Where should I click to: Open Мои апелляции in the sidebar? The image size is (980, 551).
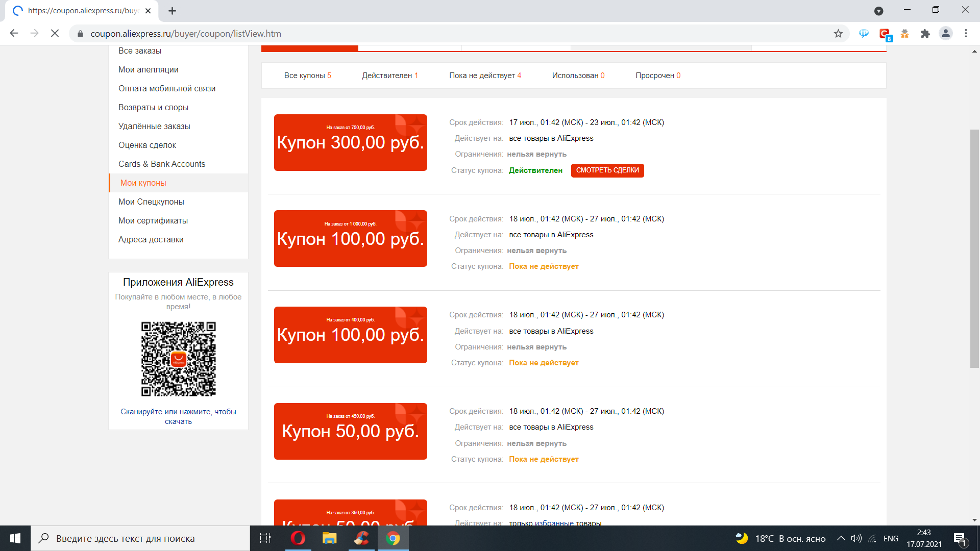(x=149, y=70)
